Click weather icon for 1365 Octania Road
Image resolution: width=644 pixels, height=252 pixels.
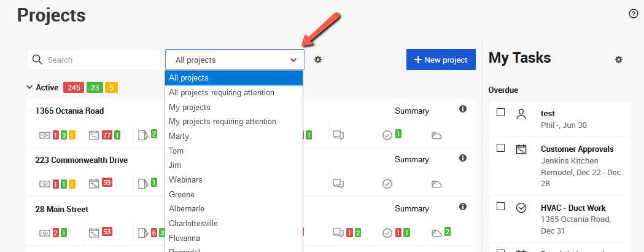[x=437, y=135]
